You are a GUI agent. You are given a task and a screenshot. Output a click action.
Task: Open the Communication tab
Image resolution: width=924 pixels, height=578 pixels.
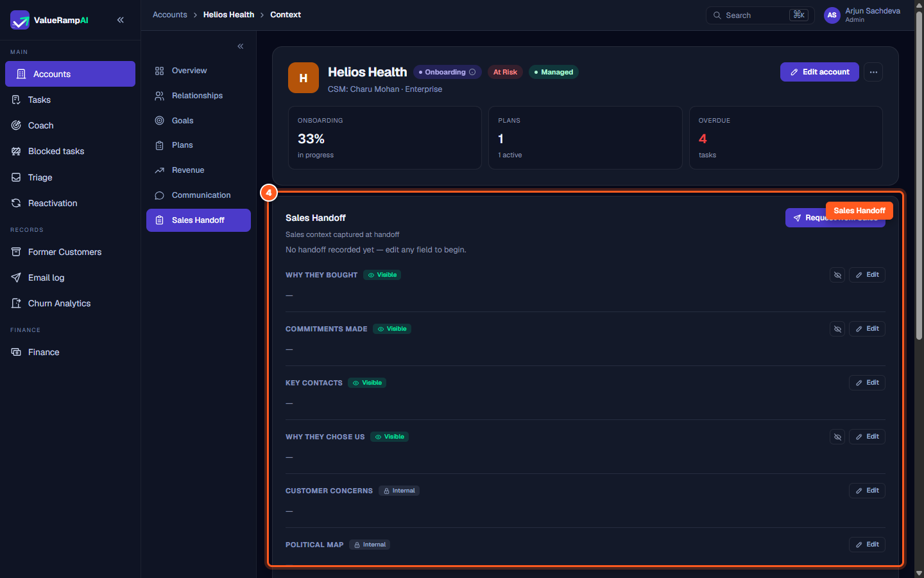pyautogui.click(x=198, y=195)
